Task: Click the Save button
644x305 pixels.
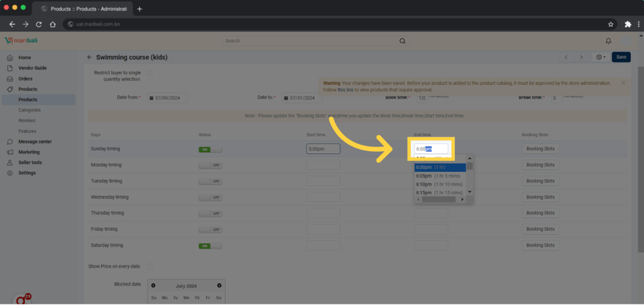Action: [x=621, y=57]
